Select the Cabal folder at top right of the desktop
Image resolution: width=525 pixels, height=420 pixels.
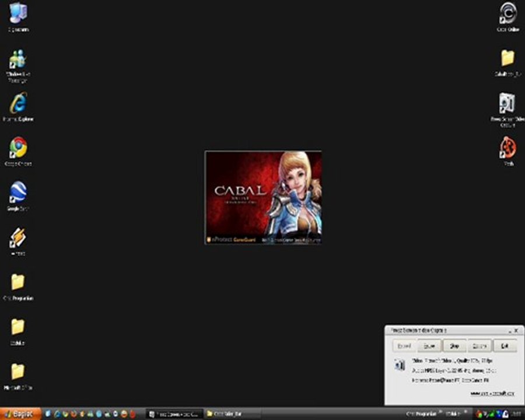(508, 62)
